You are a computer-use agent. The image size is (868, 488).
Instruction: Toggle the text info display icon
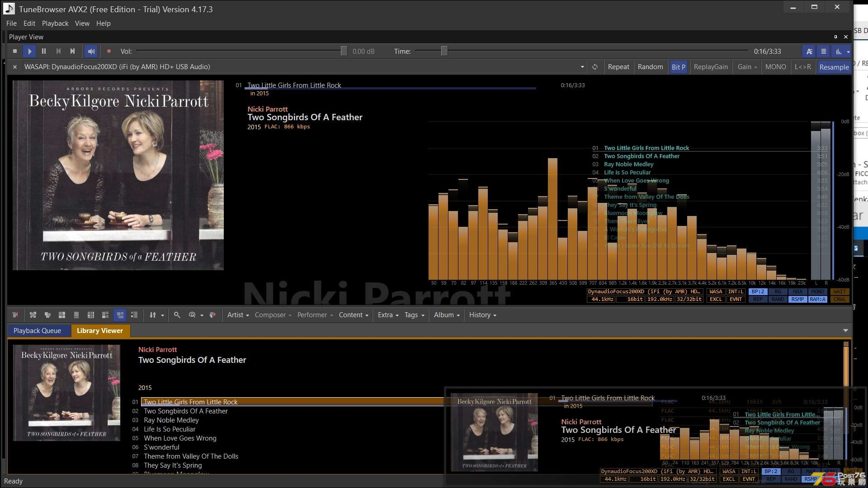click(x=809, y=52)
